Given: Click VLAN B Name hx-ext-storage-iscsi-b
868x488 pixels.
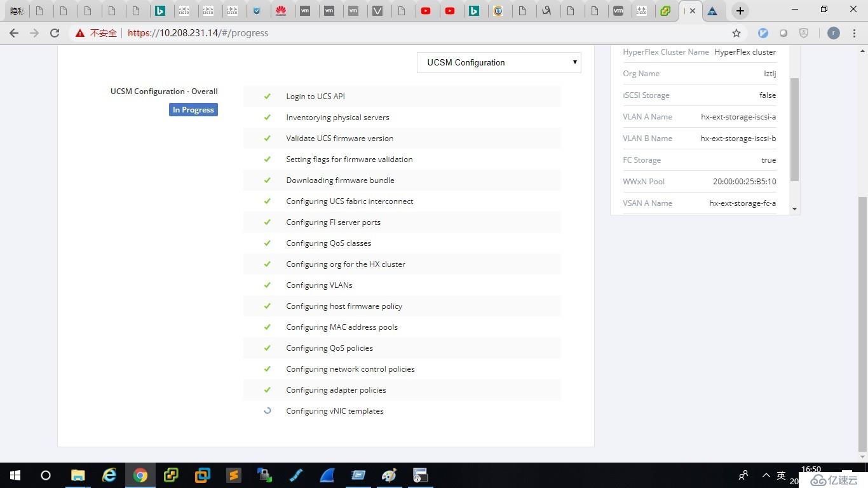Looking at the screenshot, I should [x=738, y=139].
